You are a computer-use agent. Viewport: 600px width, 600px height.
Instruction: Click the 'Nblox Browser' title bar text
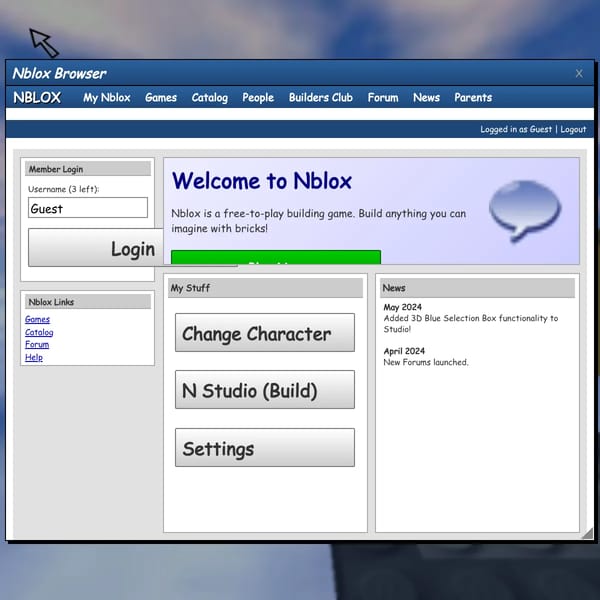[59, 73]
